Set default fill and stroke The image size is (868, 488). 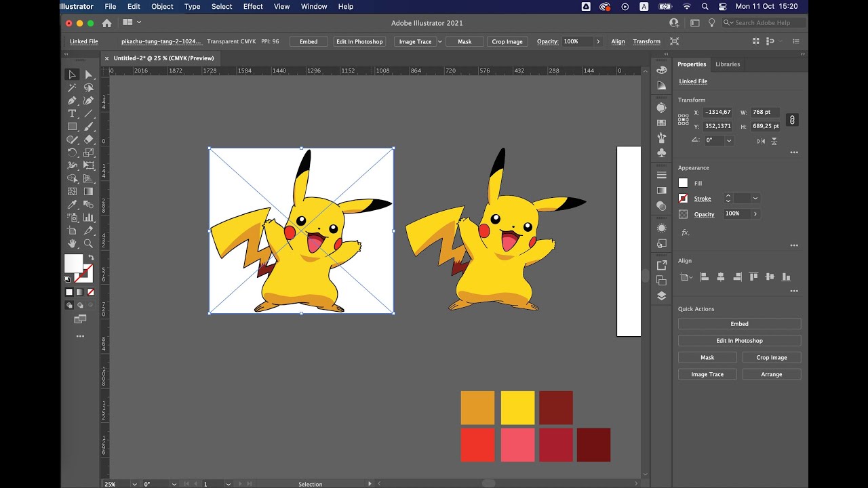[66, 278]
